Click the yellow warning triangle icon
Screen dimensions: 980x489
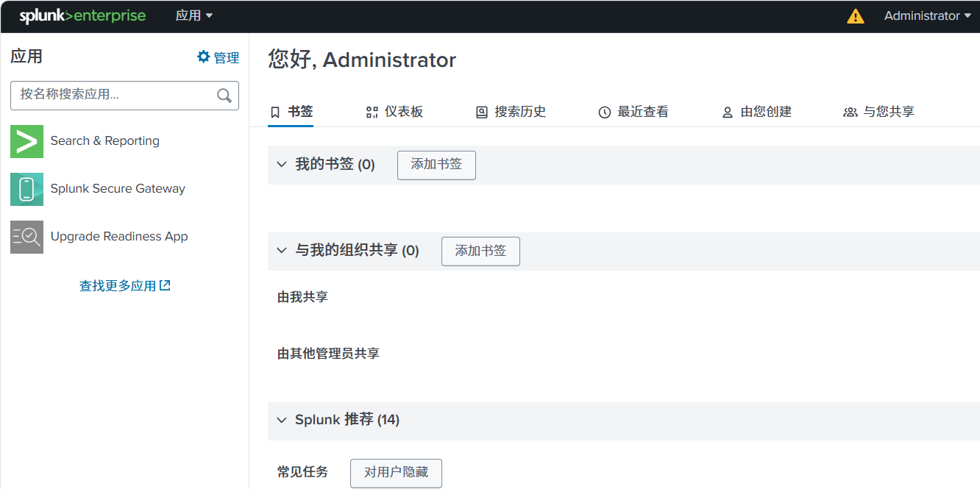856,16
